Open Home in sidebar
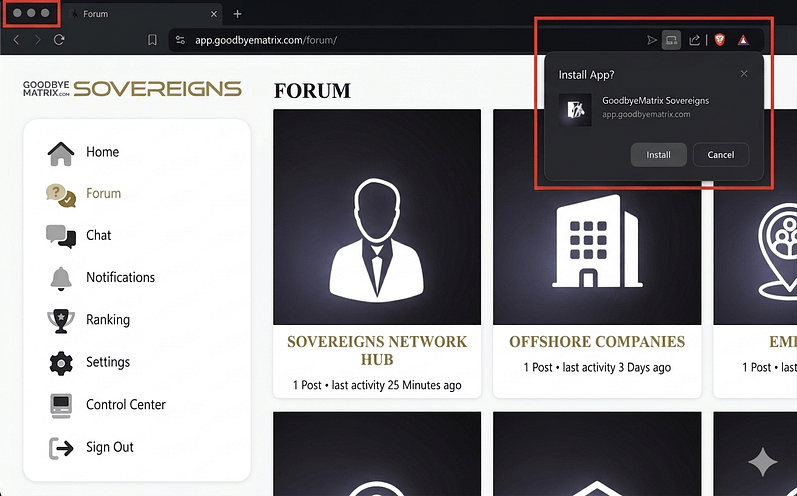The image size is (797, 496). tap(102, 152)
